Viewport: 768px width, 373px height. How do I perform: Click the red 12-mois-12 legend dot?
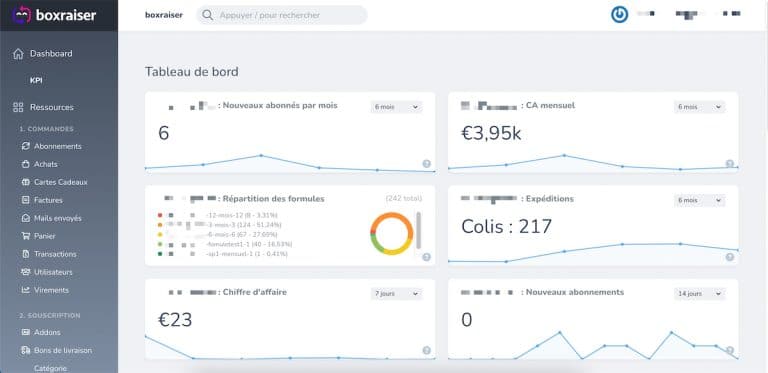[160, 215]
